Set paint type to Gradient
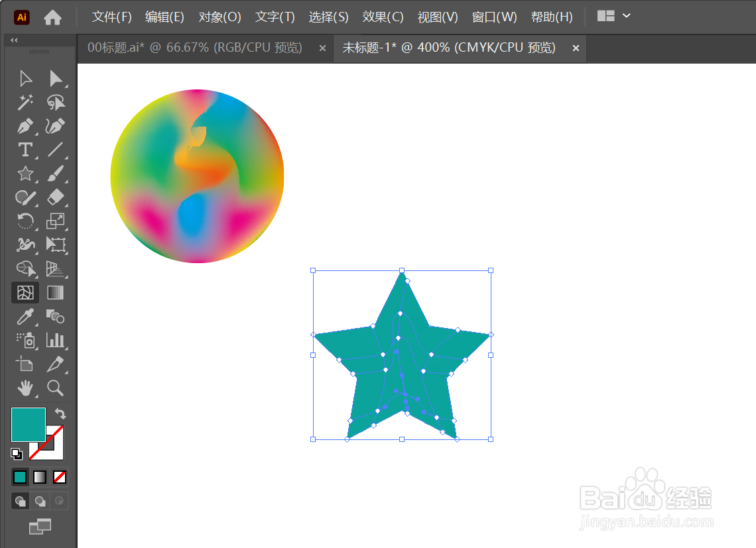Screen dimensions: 756x548 (x=40, y=477)
